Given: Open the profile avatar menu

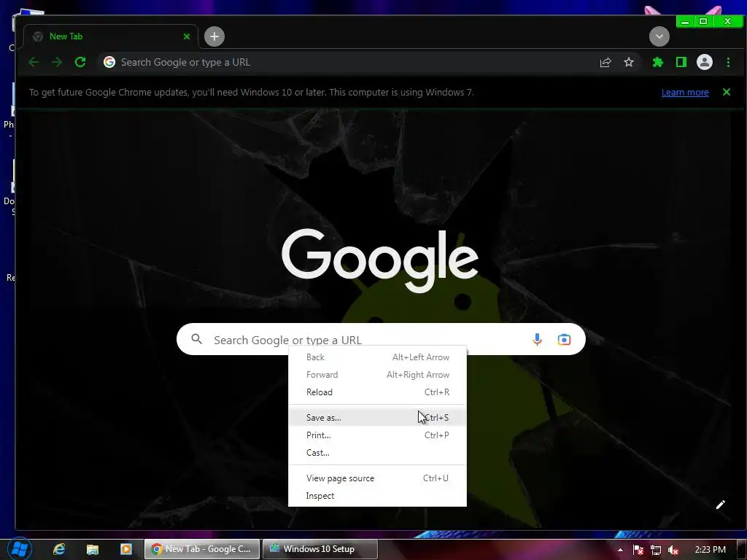Looking at the screenshot, I should coord(705,63).
